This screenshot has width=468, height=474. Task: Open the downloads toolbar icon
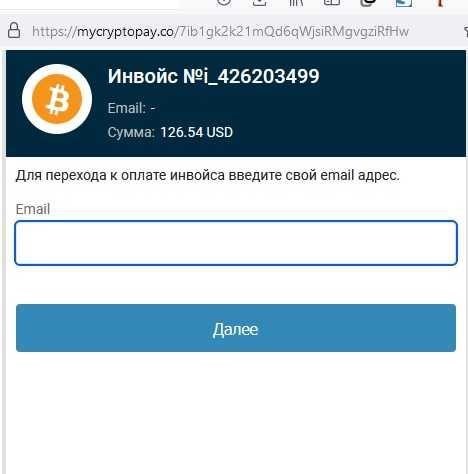coord(260,3)
